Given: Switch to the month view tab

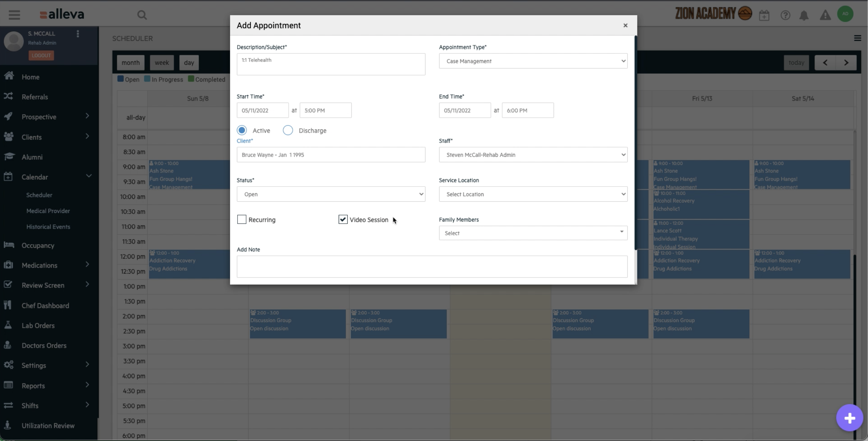Looking at the screenshot, I should (131, 62).
